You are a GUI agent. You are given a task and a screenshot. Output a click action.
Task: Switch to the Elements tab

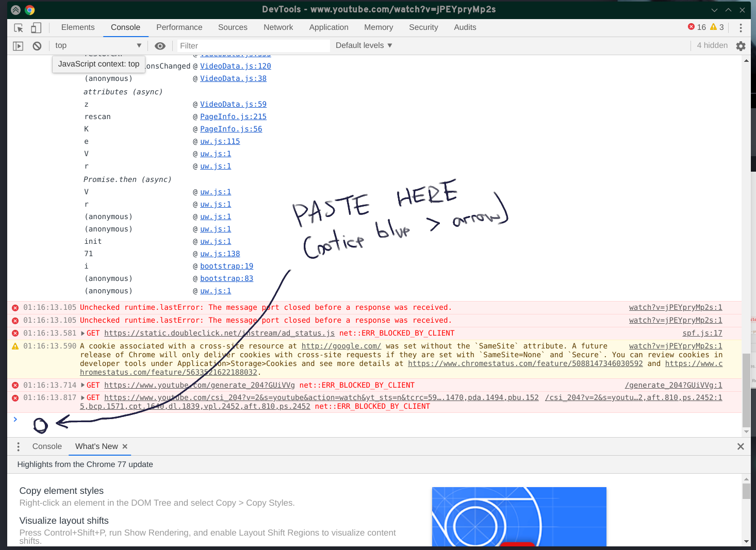[x=78, y=27]
